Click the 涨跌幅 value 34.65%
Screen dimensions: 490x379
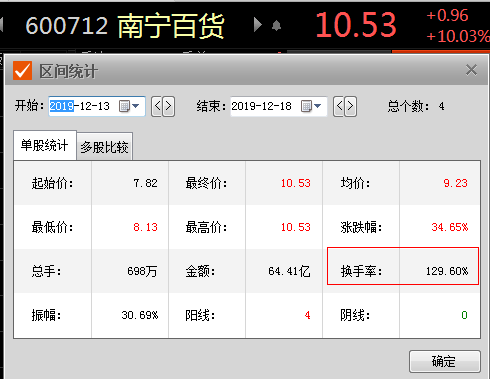450,227
